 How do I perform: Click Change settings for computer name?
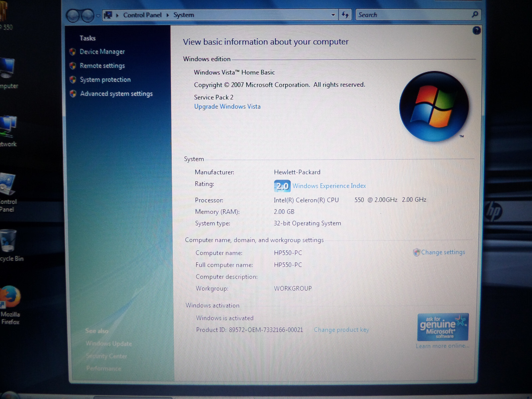click(x=443, y=252)
